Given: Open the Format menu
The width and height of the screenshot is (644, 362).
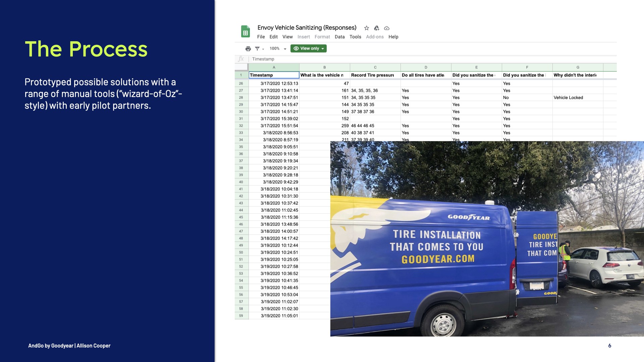Looking at the screenshot, I should click(322, 37).
